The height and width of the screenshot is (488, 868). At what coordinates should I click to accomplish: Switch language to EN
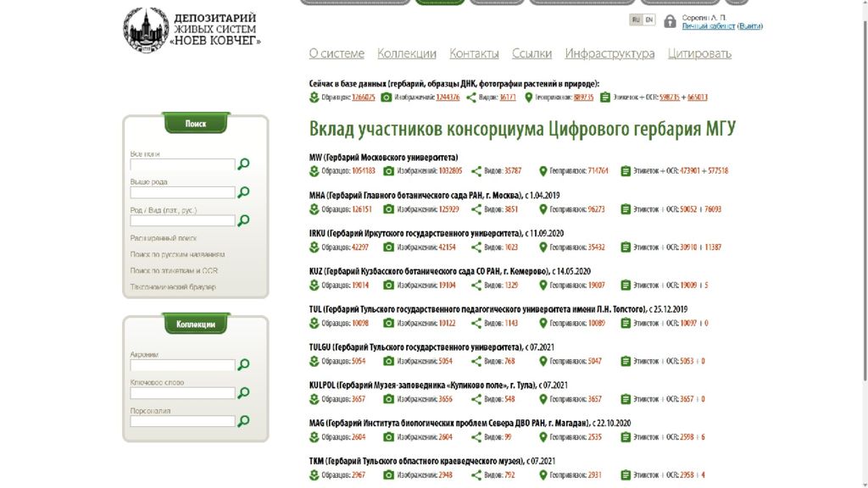(648, 20)
